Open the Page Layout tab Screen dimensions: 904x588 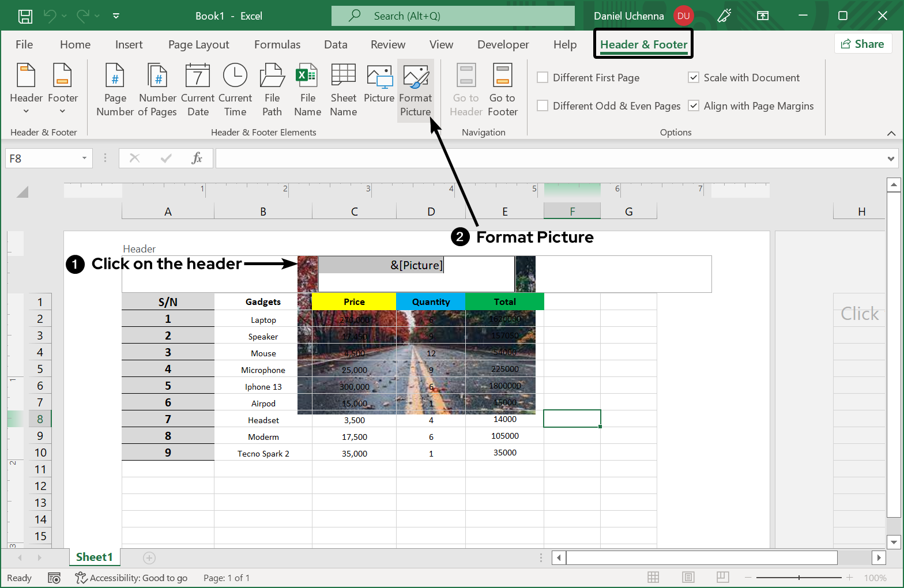(198, 45)
